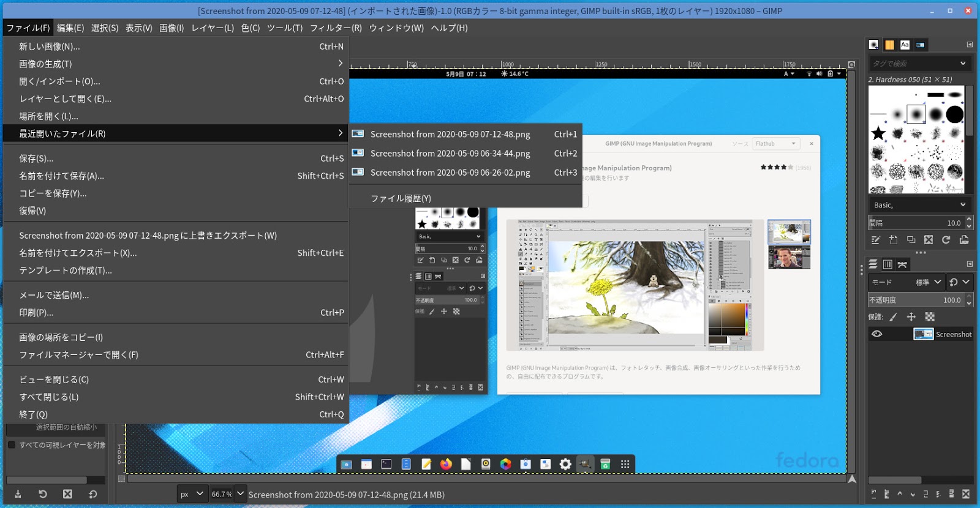Click the Firefox icon in the image

click(x=446, y=464)
